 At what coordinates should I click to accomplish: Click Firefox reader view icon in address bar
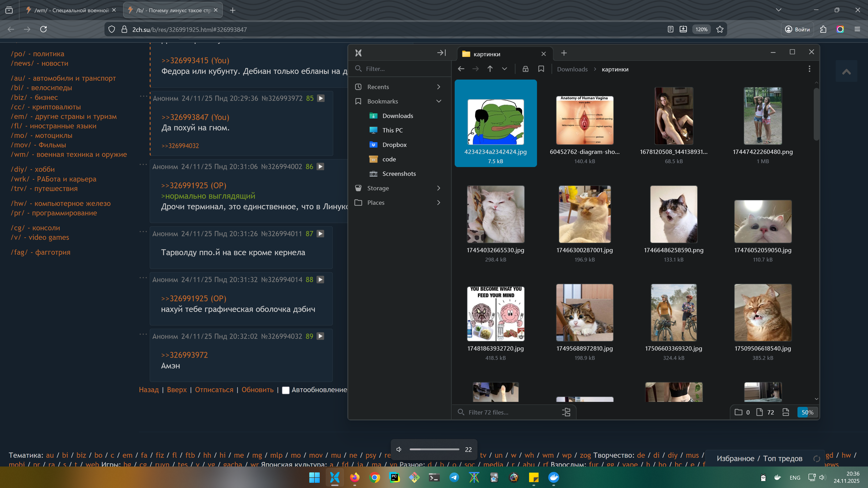[x=670, y=29]
